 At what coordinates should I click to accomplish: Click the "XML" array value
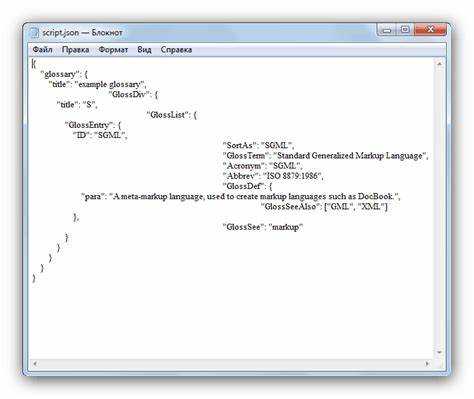(x=371, y=207)
